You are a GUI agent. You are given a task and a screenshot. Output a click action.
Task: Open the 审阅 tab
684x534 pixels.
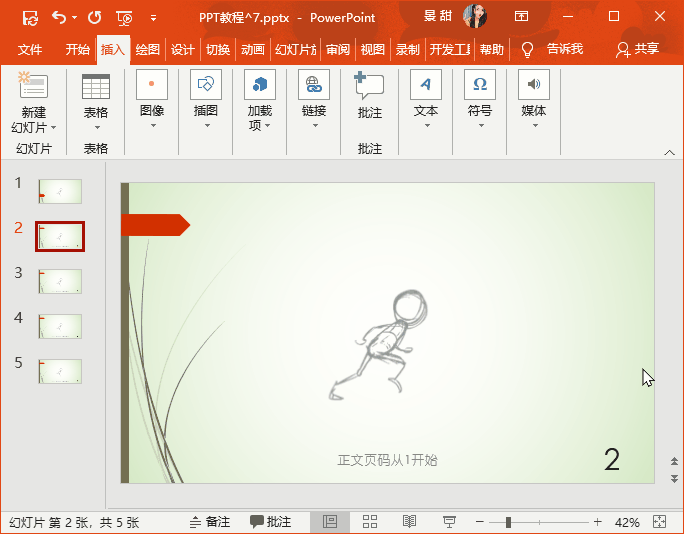(338, 50)
